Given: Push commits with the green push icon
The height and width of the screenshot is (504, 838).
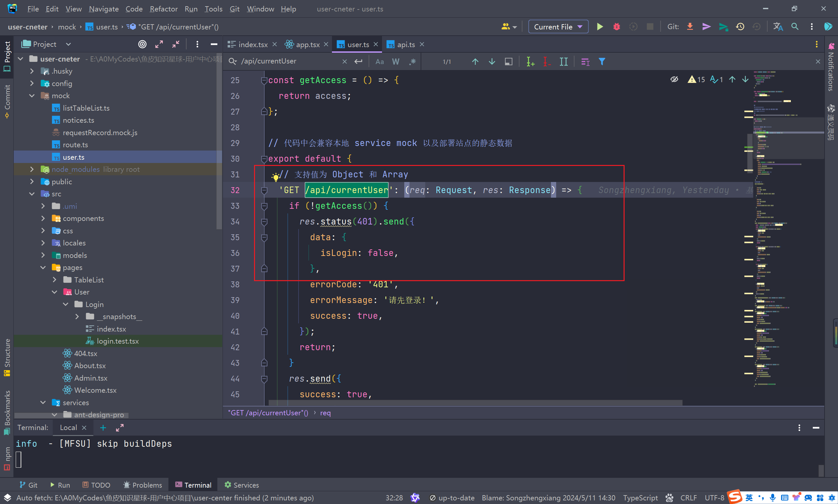Looking at the screenshot, I should tap(723, 27).
